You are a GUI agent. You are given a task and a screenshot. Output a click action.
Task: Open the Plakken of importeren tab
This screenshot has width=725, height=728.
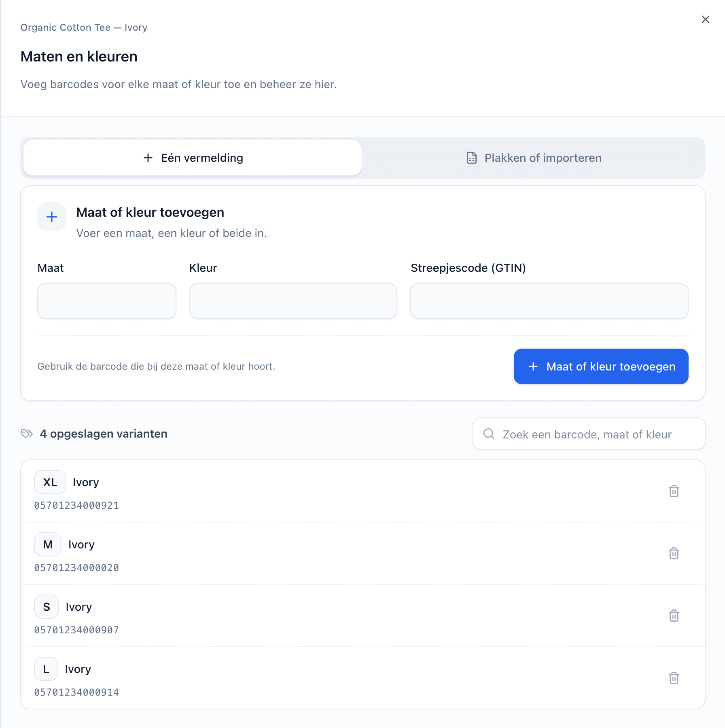[x=533, y=158]
